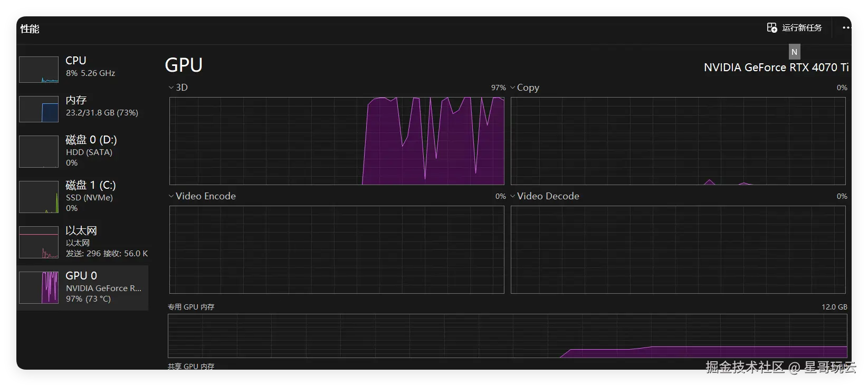Click the 3D graph title text

[x=182, y=88]
